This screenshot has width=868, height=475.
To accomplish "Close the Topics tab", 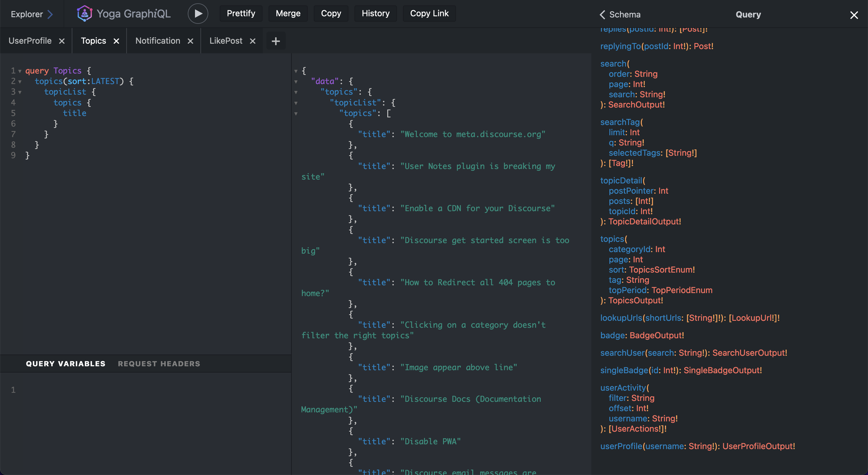I will click(x=116, y=41).
